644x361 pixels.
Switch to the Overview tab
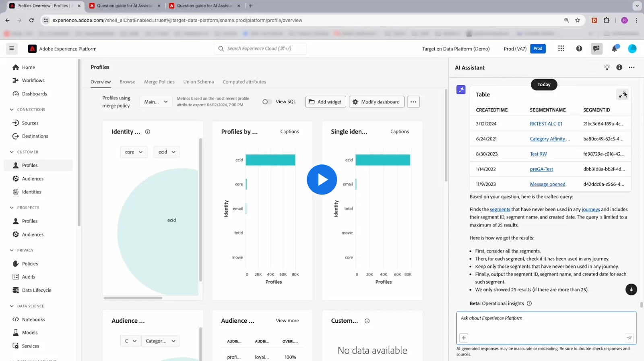[x=101, y=82]
